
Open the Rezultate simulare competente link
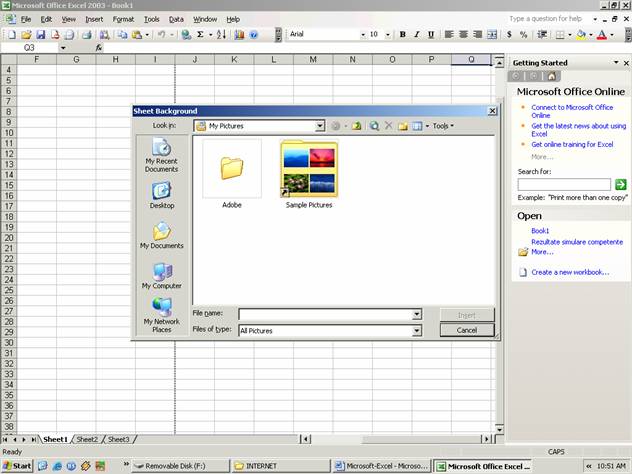pos(577,242)
